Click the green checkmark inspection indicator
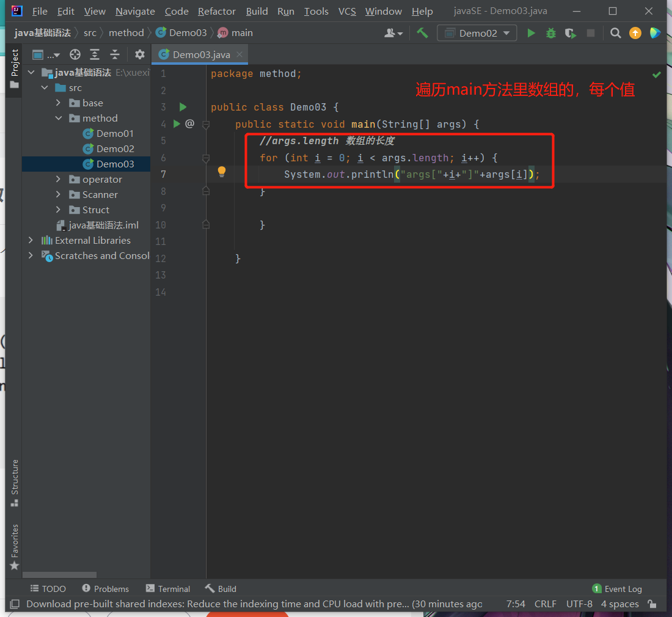Image resolution: width=672 pixels, height=617 pixels. click(656, 75)
